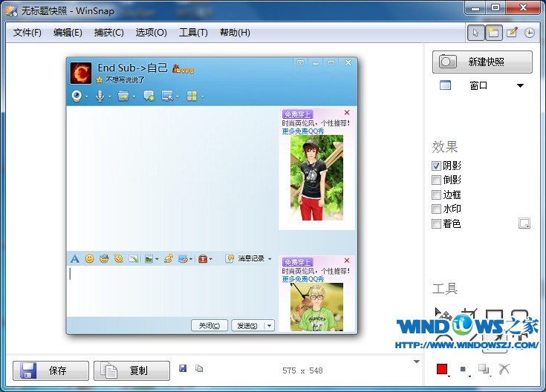Viewport: 546px width, 392px height.
Task: Open the 捕获(C) menu
Action: click(108, 33)
